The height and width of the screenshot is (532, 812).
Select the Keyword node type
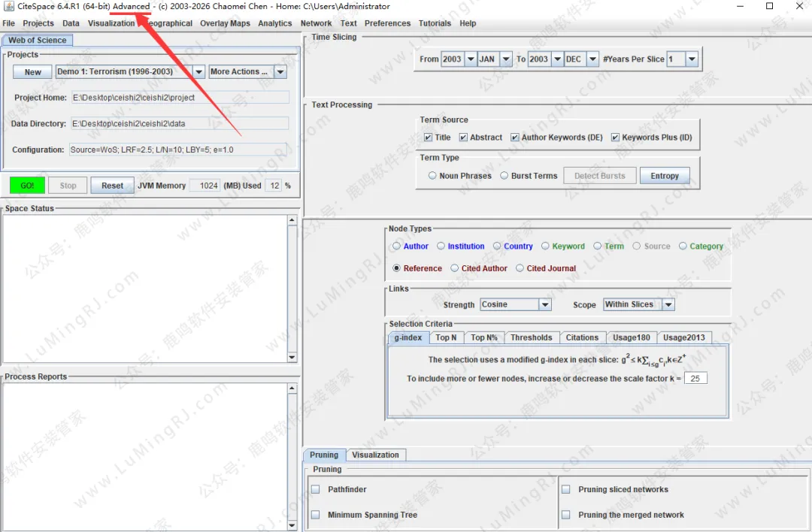(x=546, y=246)
